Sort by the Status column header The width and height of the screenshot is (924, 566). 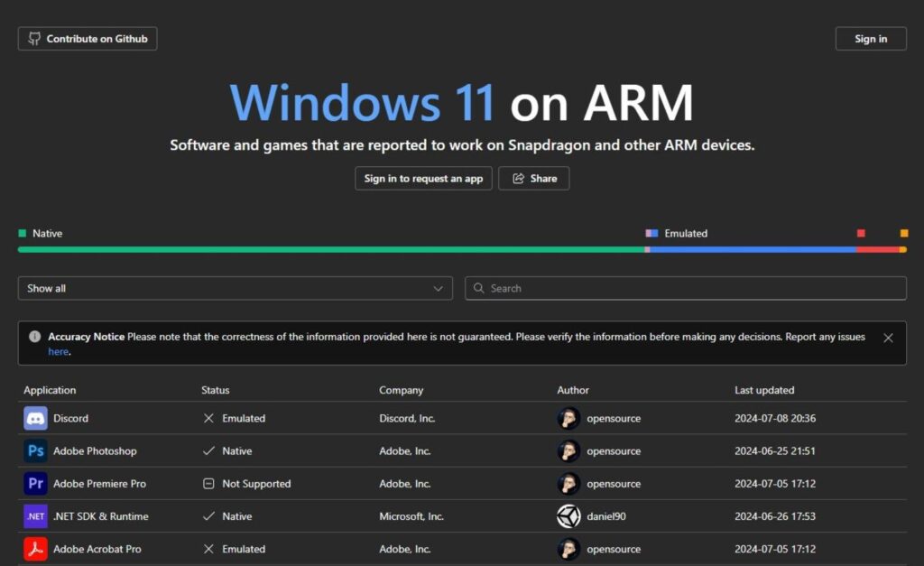pyautogui.click(x=215, y=389)
